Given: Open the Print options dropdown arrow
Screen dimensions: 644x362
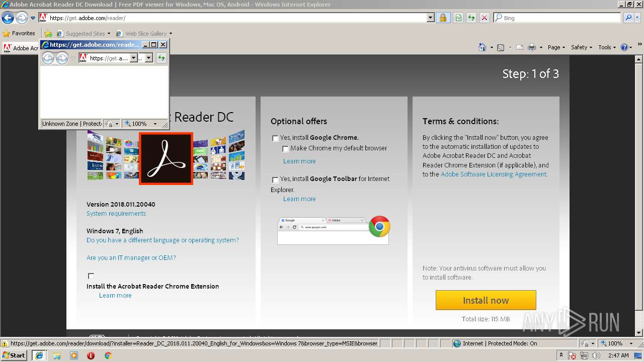Looking at the screenshot, I should click(x=541, y=47).
